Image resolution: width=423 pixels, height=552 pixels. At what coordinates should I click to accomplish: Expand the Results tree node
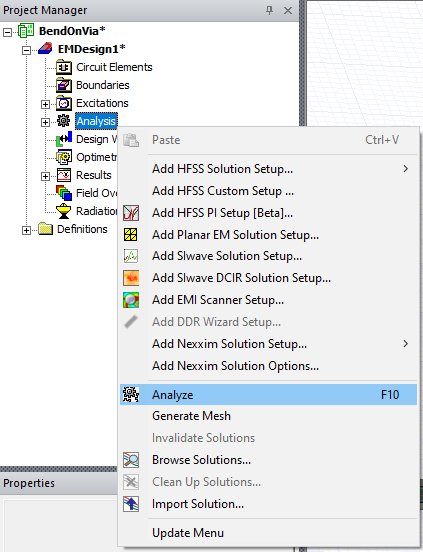coord(45,176)
